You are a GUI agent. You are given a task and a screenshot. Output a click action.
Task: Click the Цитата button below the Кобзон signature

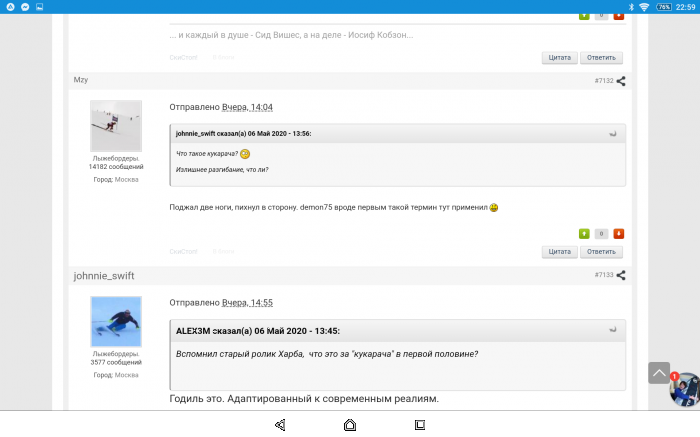[559, 57]
